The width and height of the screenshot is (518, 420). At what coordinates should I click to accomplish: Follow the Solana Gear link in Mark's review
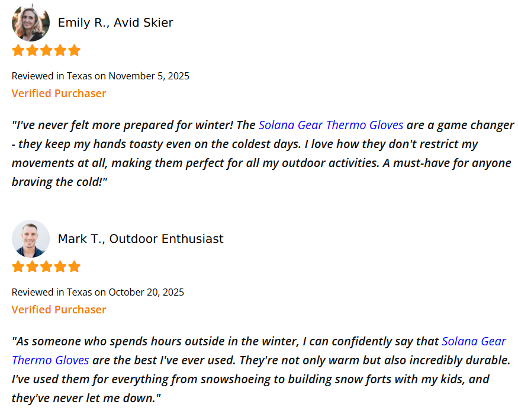(474, 342)
